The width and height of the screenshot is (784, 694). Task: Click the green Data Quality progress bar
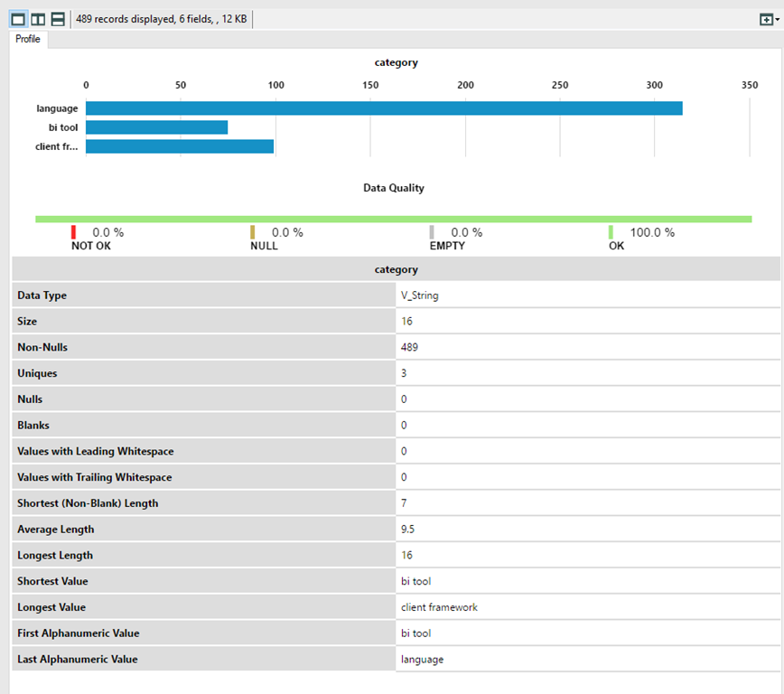393,218
